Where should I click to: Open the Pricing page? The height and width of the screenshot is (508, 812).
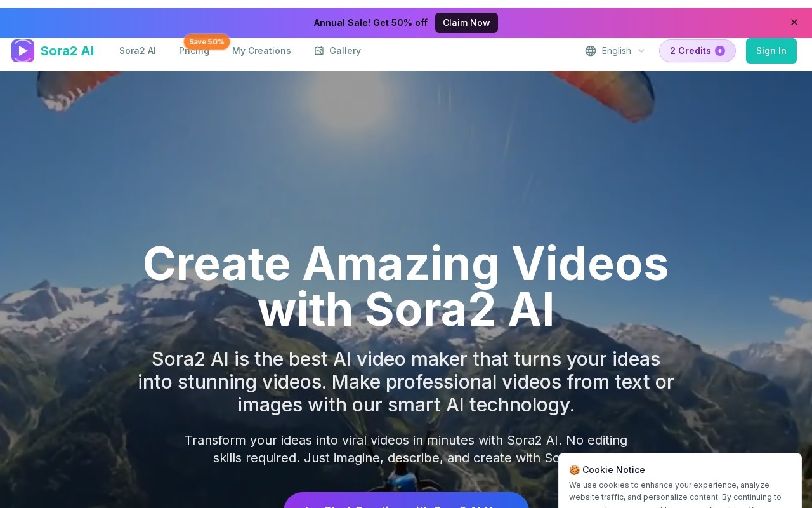coord(193,51)
